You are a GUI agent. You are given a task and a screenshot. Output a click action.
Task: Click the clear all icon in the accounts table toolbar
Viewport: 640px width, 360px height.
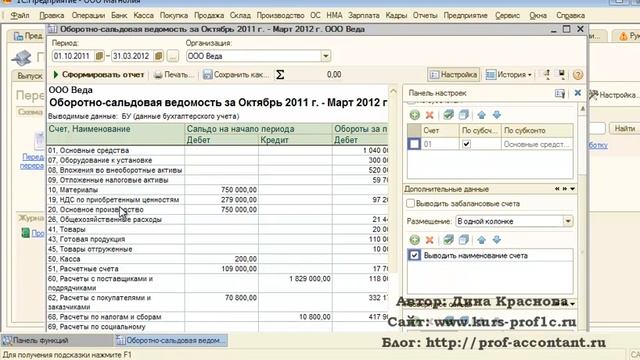coord(463,115)
